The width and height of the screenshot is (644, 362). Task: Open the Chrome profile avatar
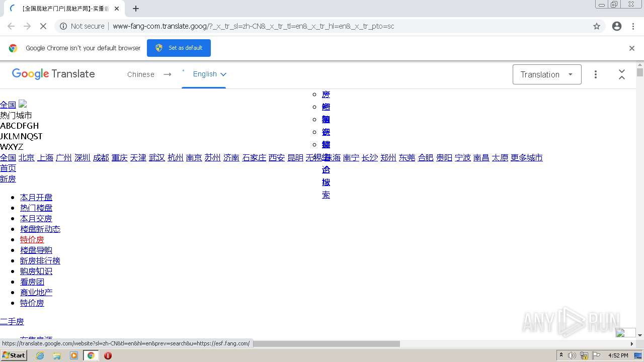617,26
